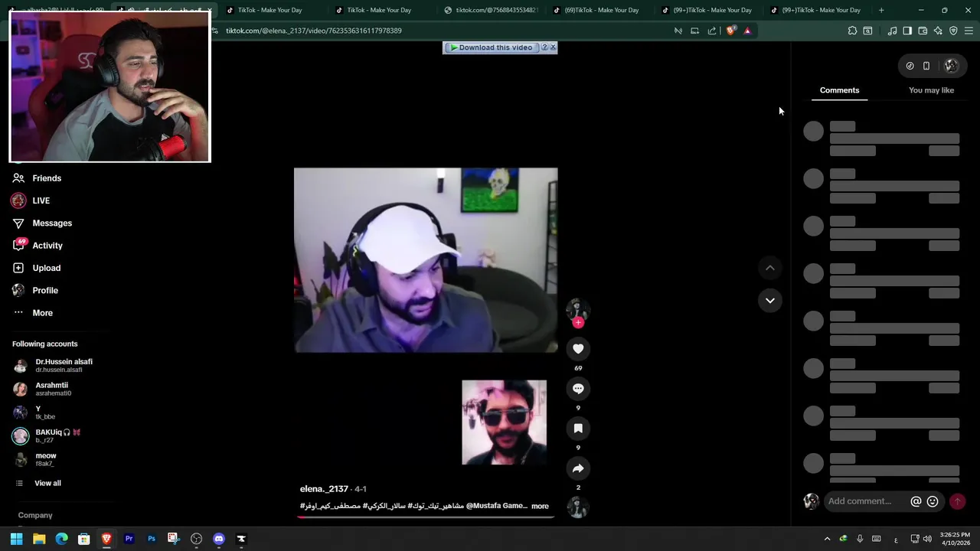
Task: Expand the More menu in sidebar
Action: click(x=33, y=313)
